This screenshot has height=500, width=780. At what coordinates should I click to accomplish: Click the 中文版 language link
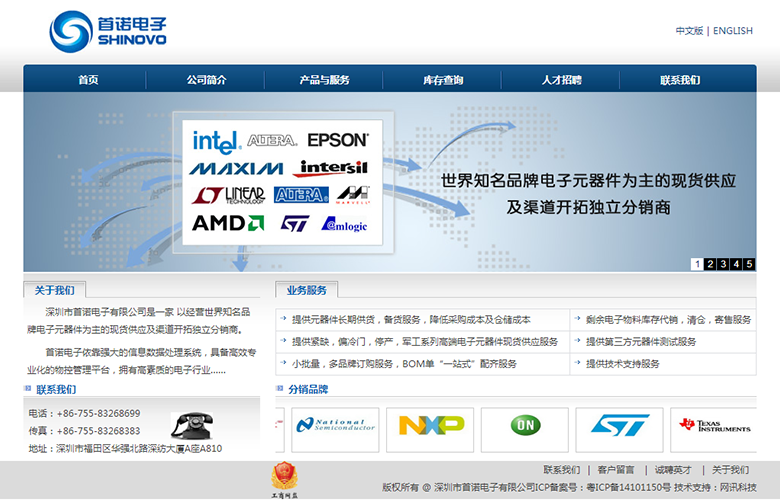(x=689, y=31)
